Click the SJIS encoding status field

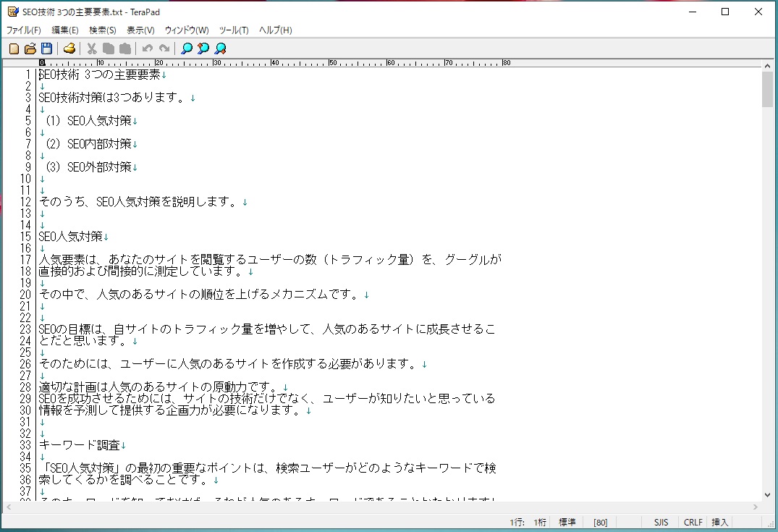(661, 522)
